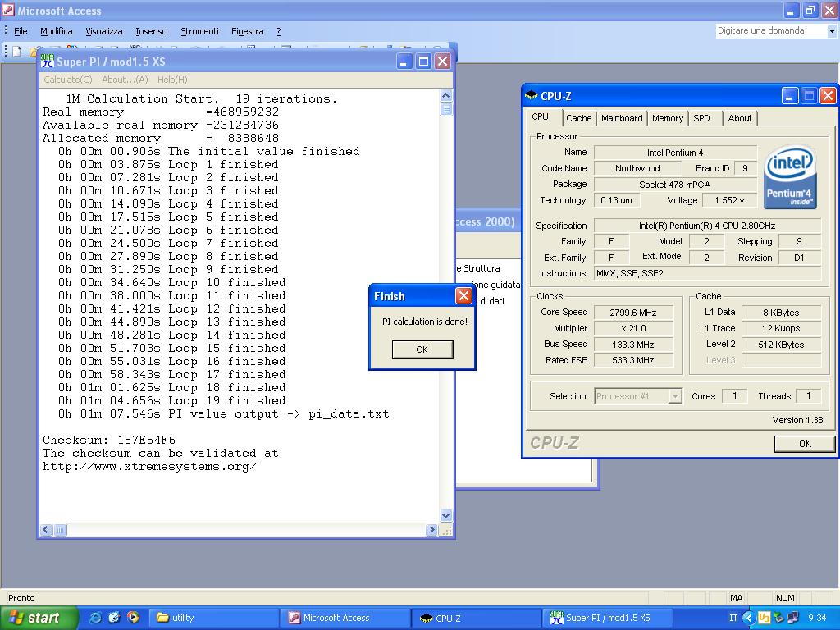Open the Finestra menu
Viewport: 840px width, 630px height.
pyautogui.click(x=248, y=31)
